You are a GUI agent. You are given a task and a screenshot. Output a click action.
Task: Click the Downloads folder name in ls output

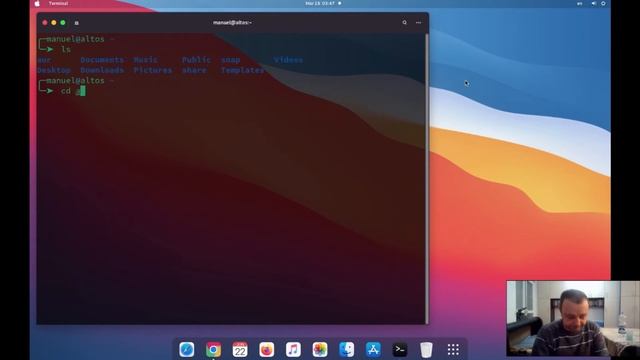102,70
